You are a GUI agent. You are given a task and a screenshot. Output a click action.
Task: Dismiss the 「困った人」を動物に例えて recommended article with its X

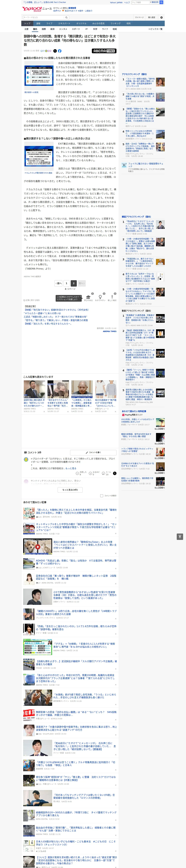(x=115, y=518)
